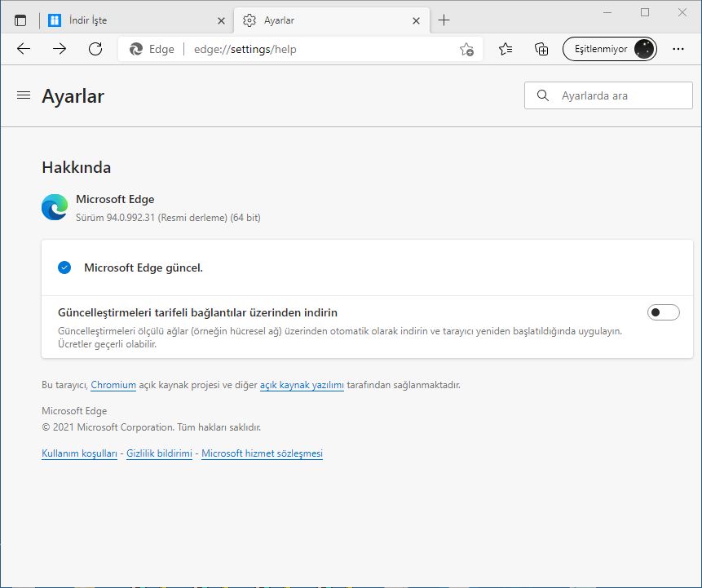Viewport: 702px width, 588px height.
Task: Close the İndir İşte tab
Action: point(221,20)
